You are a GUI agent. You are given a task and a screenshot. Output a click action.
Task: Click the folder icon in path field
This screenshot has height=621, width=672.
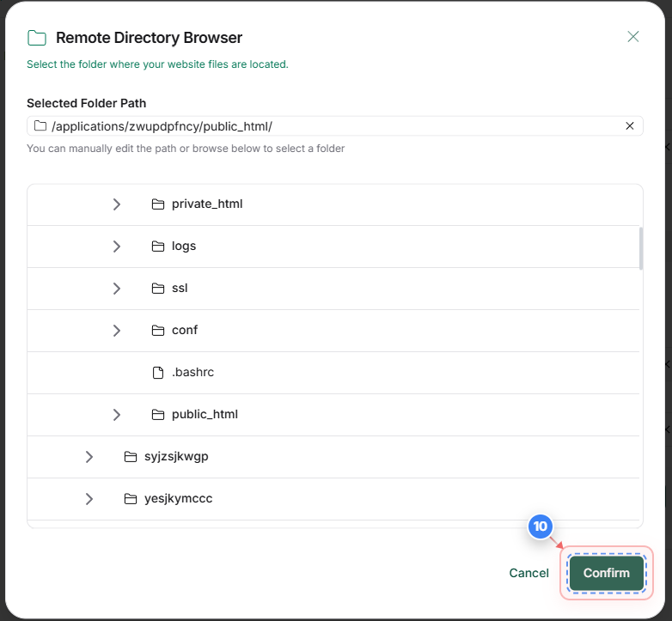coord(40,126)
